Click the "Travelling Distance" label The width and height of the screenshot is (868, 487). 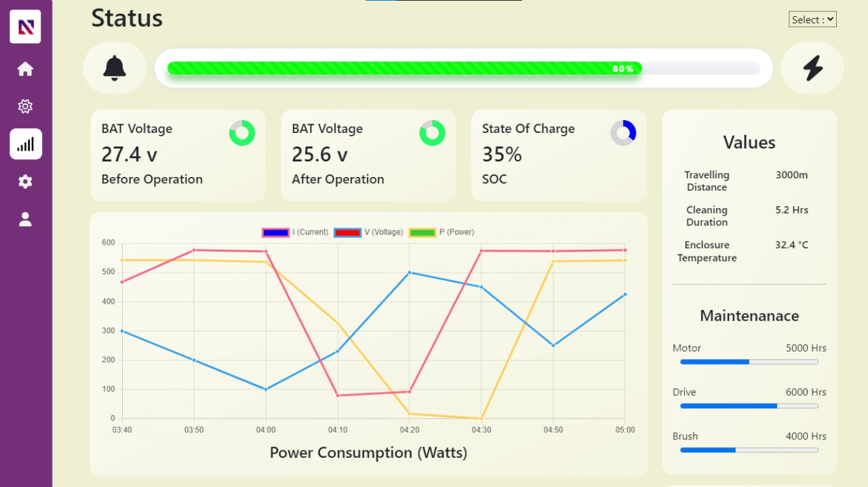[707, 181]
